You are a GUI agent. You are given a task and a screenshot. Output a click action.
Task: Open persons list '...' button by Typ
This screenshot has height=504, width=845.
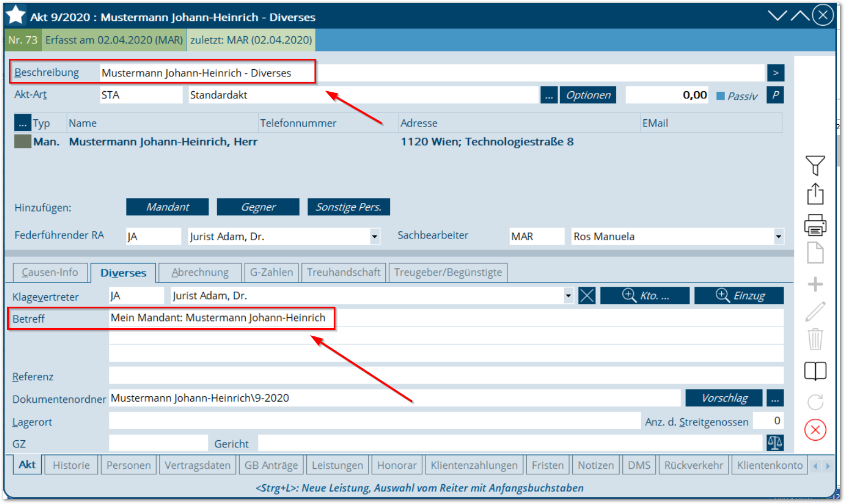click(x=23, y=122)
